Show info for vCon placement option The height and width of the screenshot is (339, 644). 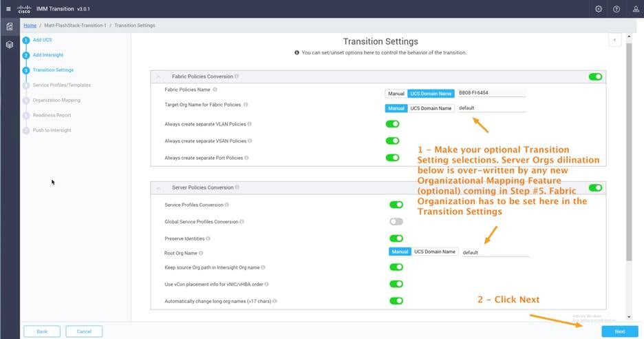266,285
